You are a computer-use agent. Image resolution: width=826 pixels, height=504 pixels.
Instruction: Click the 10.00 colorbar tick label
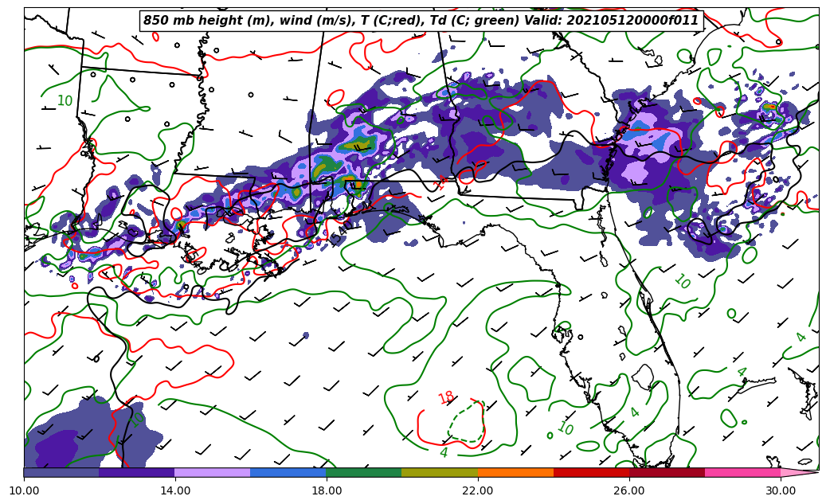click(x=24, y=490)
